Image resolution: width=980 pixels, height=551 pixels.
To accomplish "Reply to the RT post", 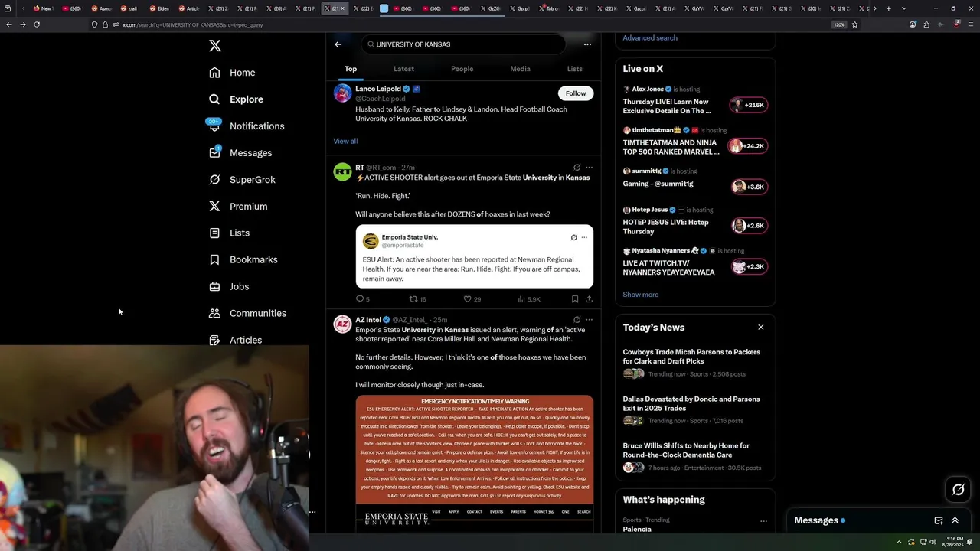I will 362,299.
